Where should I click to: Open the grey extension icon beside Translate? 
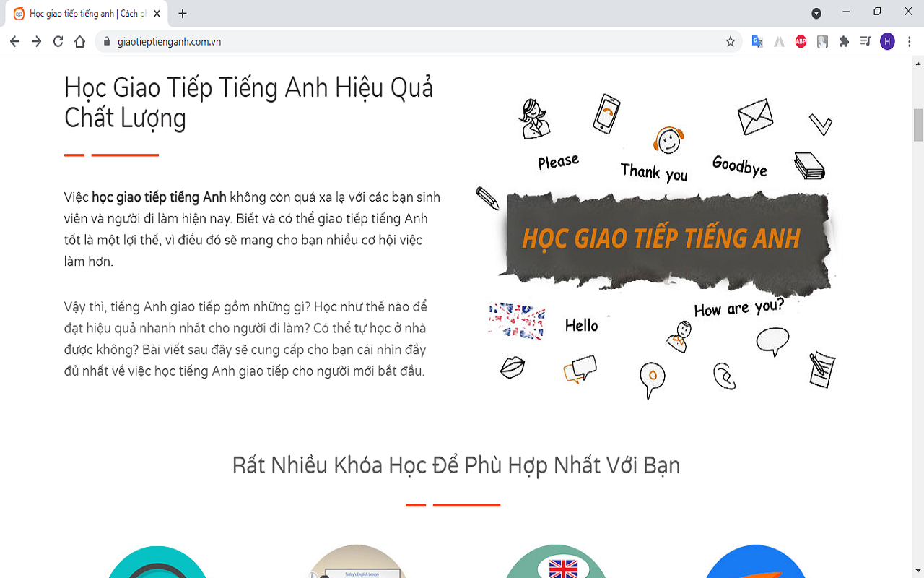point(779,42)
